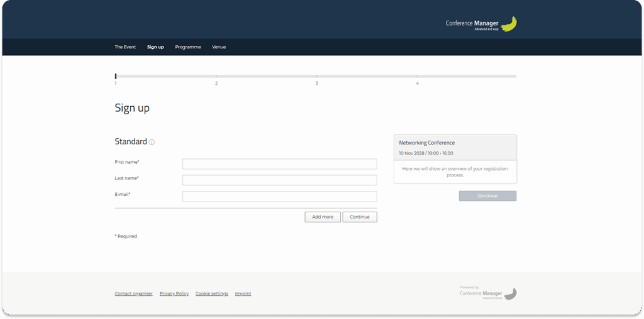Click the Imprint footer link
Screen dimensions: 644x319
243,294
